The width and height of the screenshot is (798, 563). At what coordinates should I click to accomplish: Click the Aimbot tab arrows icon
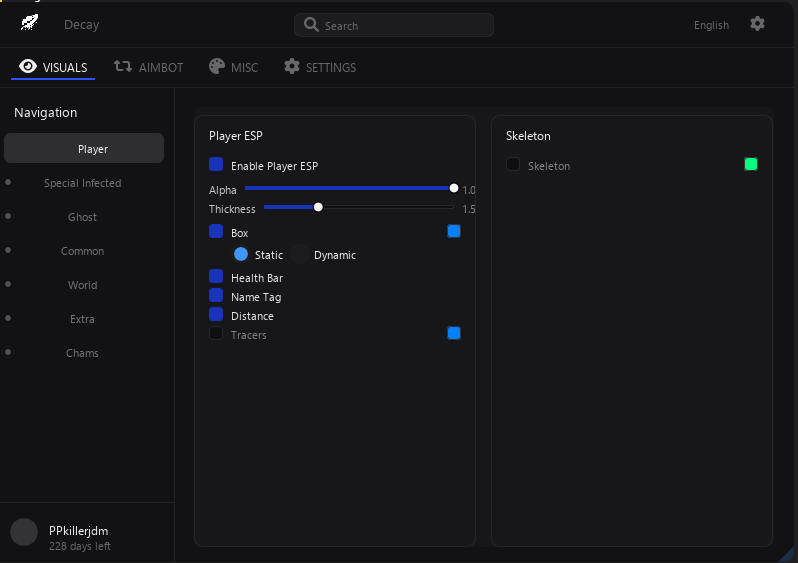[x=123, y=67]
